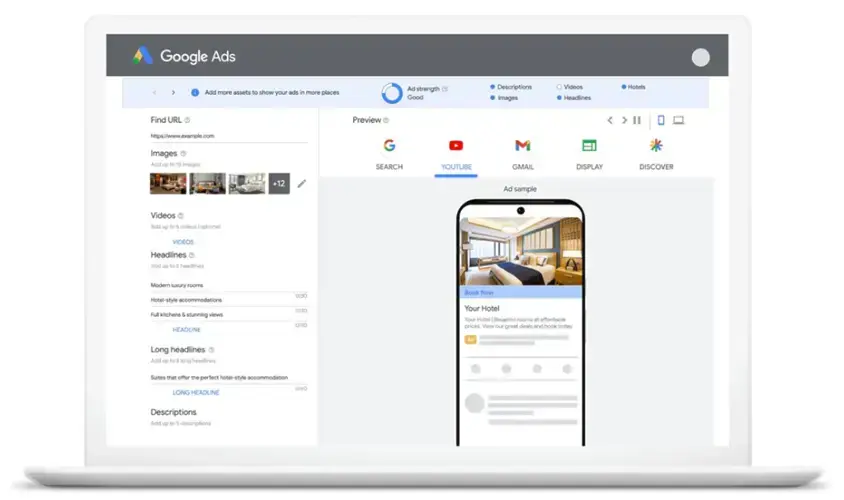844x500 pixels.
Task: Select the Hotels asset indicator
Action: 624,87
